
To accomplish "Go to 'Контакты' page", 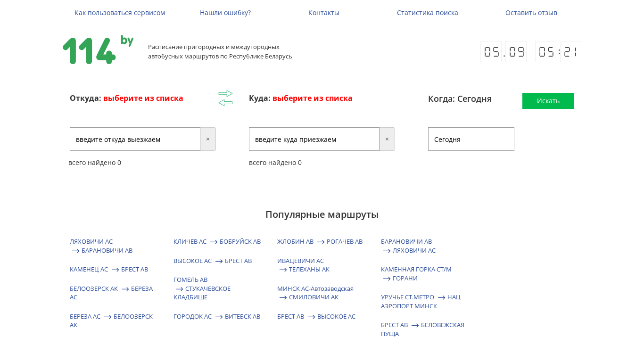I will point(324,13).
